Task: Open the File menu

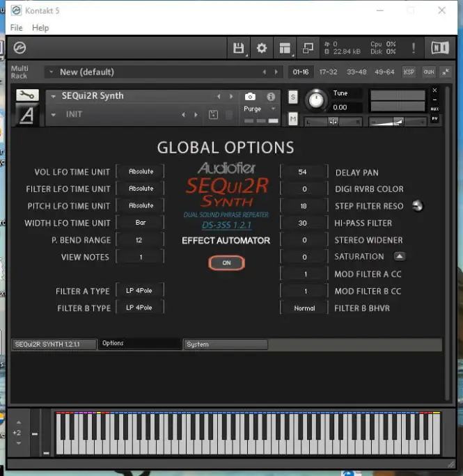Action: tap(17, 28)
